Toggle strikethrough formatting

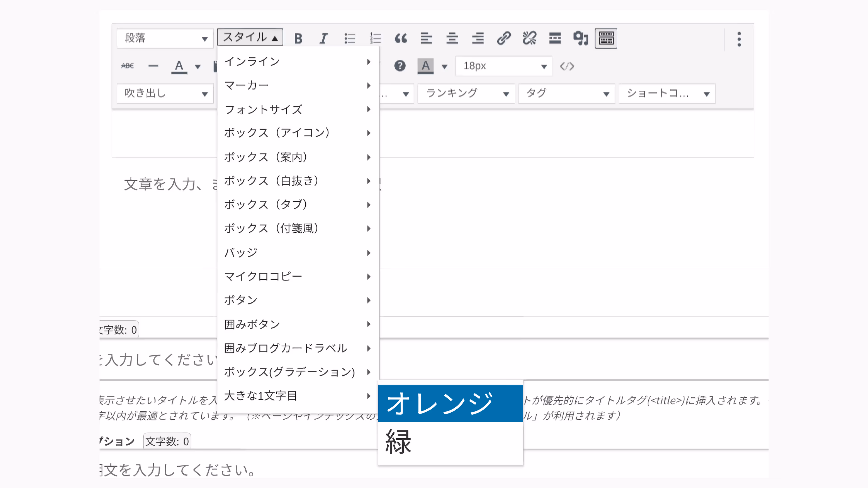(127, 66)
